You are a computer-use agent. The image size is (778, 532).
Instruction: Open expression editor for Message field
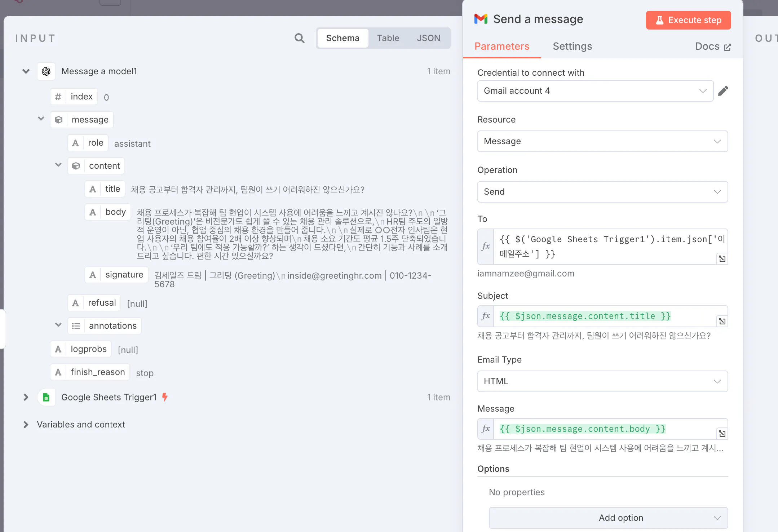coord(722,434)
